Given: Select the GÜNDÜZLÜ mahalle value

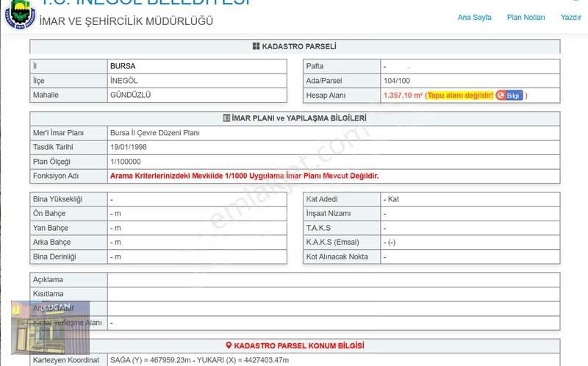Looking at the screenshot, I should (131, 95).
